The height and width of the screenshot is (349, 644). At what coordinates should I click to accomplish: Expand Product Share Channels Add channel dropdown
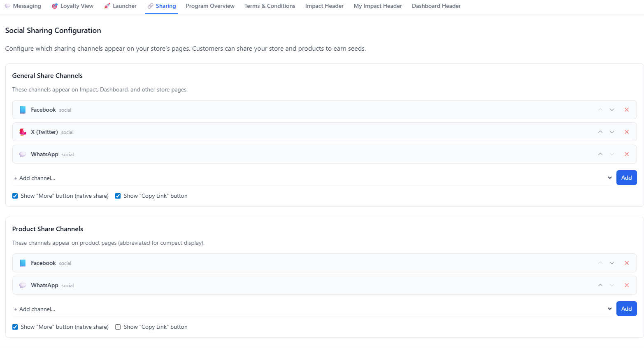[x=313, y=309]
